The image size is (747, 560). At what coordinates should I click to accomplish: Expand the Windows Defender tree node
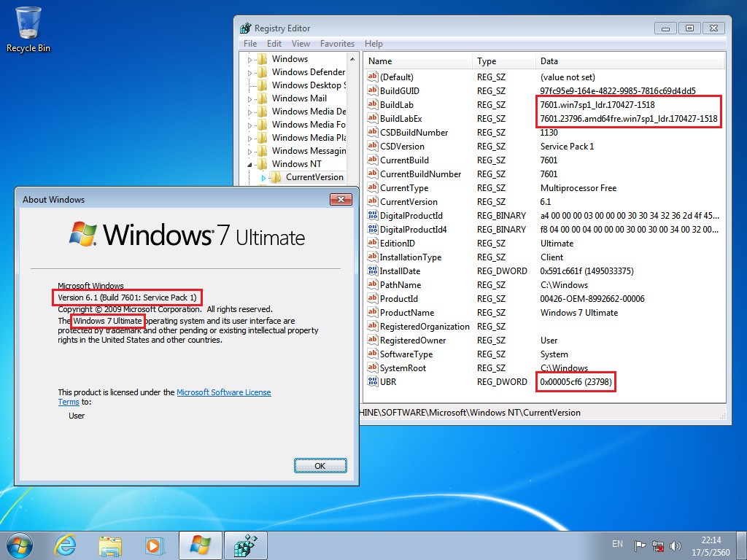[249, 73]
